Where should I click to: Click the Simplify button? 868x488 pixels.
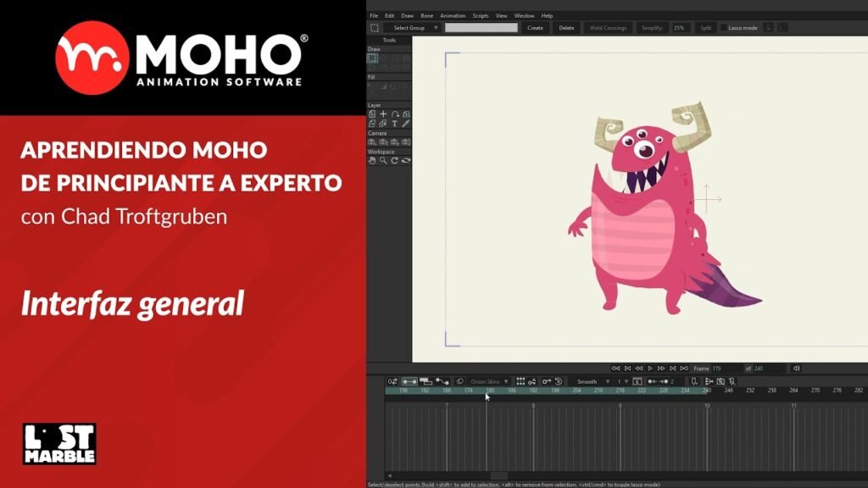652,28
